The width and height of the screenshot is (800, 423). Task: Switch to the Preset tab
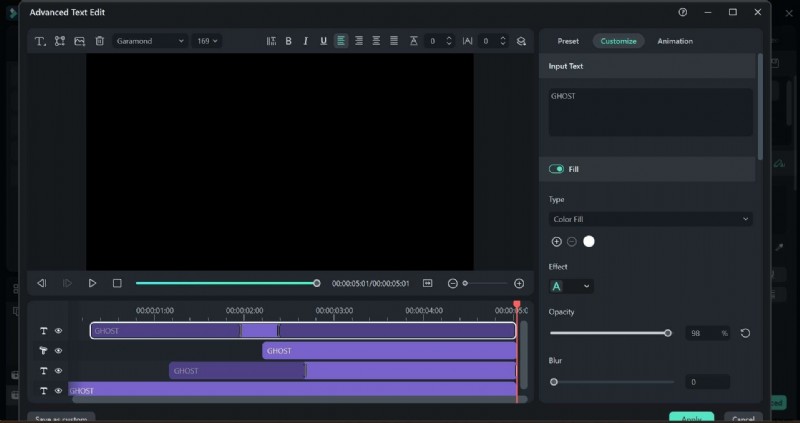(568, 41)
